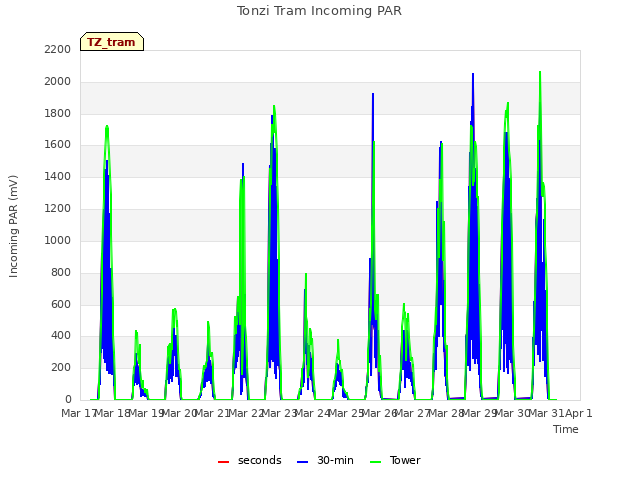The image size is (640, 480).
Task: Click the 800 y-axis tick label
Action: pos(61,273)
